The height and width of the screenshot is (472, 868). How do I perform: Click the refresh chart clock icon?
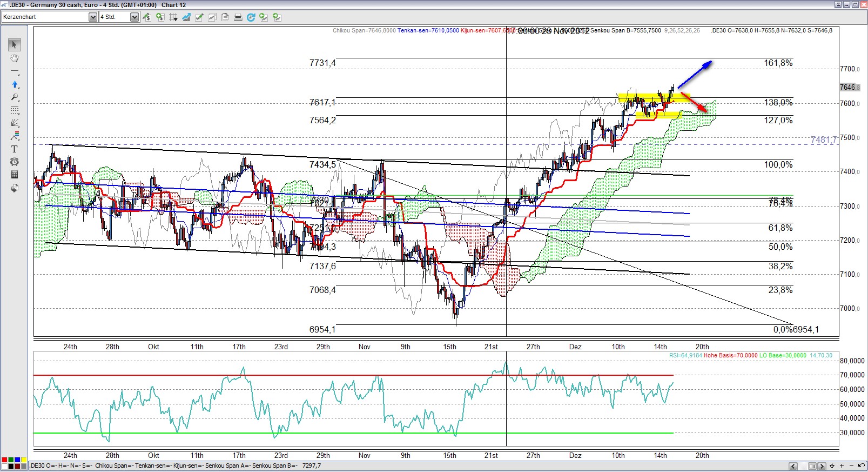tap(251, 17)
